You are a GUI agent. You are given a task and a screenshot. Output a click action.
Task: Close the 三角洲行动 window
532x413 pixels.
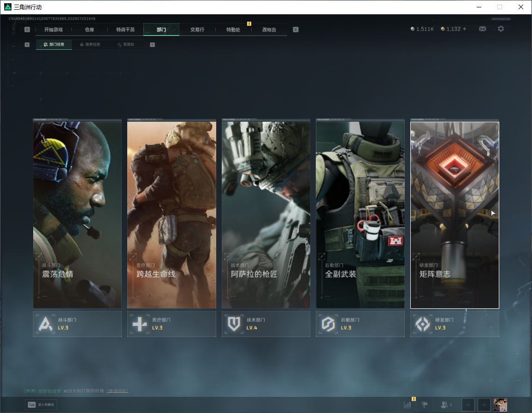[521, 7]
